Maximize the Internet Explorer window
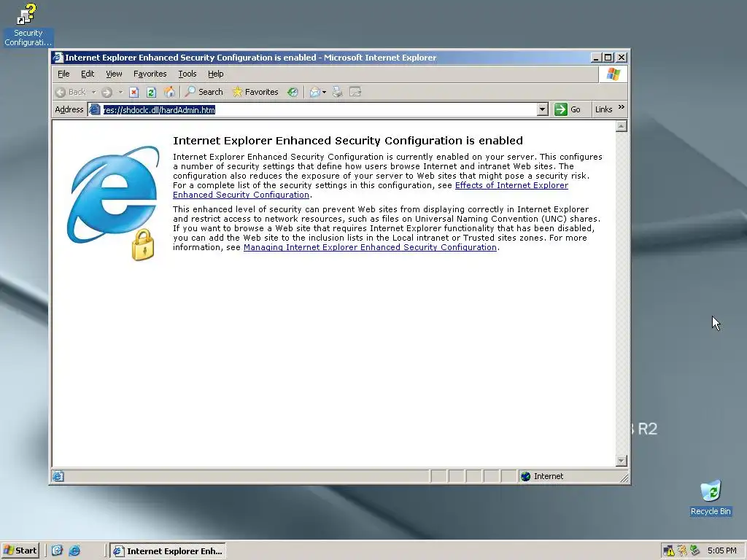Screen dimensions: 747x560 (x=608, y=58)
